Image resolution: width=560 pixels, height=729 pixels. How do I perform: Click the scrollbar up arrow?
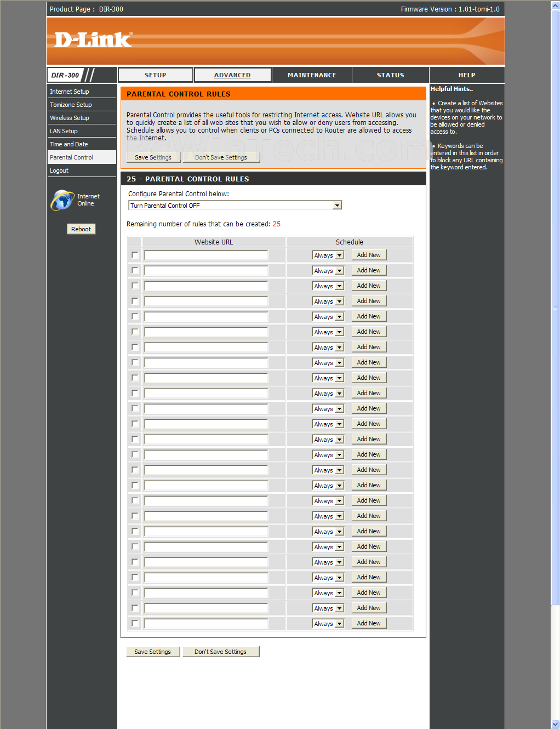point(555,5)
